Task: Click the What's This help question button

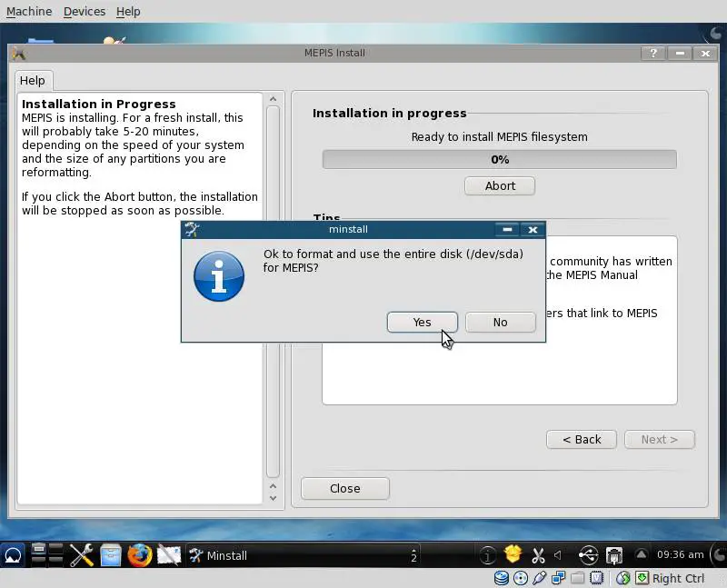Action: point(653,54)
